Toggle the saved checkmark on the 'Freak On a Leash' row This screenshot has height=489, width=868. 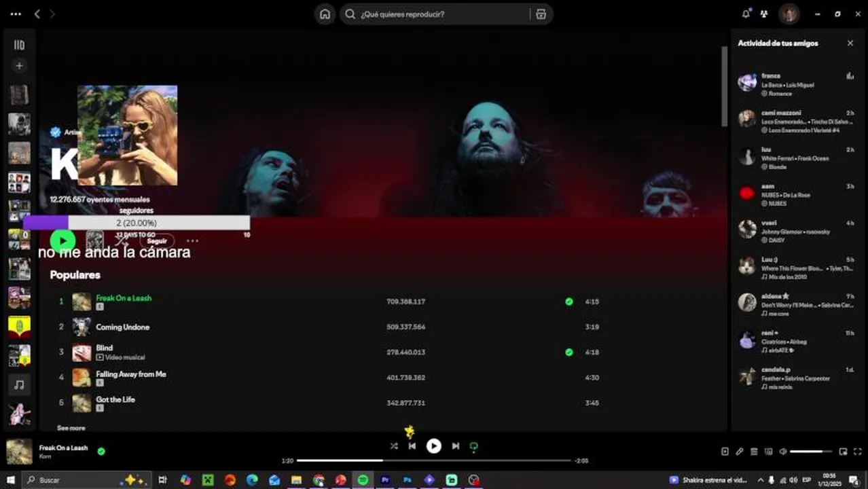pos(569,302)
